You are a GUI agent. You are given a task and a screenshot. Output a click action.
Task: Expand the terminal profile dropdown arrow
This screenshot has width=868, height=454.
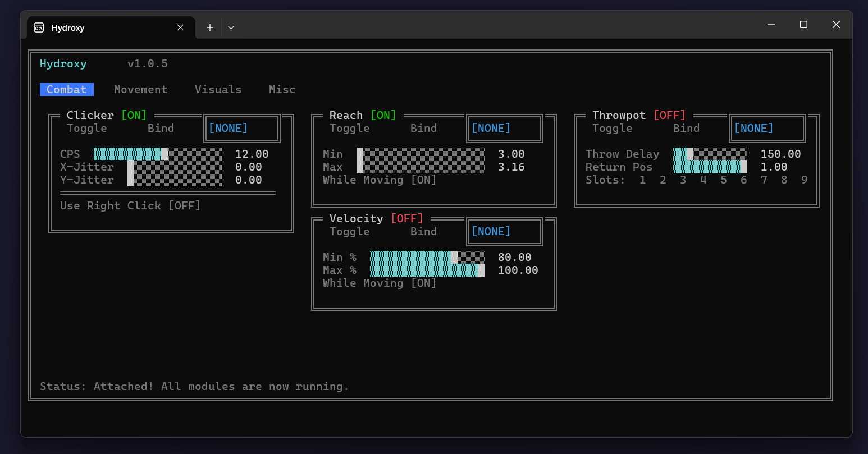coord(231,27)
